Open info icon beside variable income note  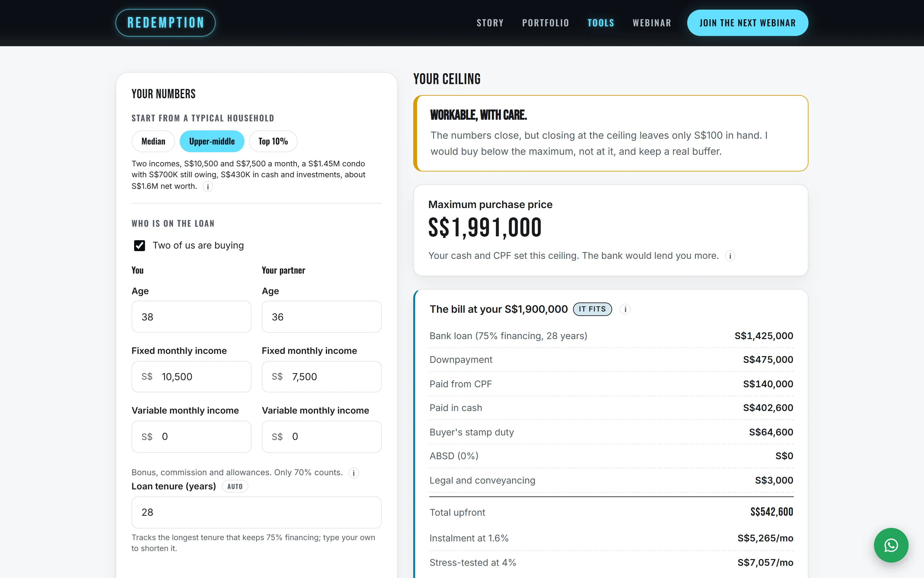coord(354,473)
